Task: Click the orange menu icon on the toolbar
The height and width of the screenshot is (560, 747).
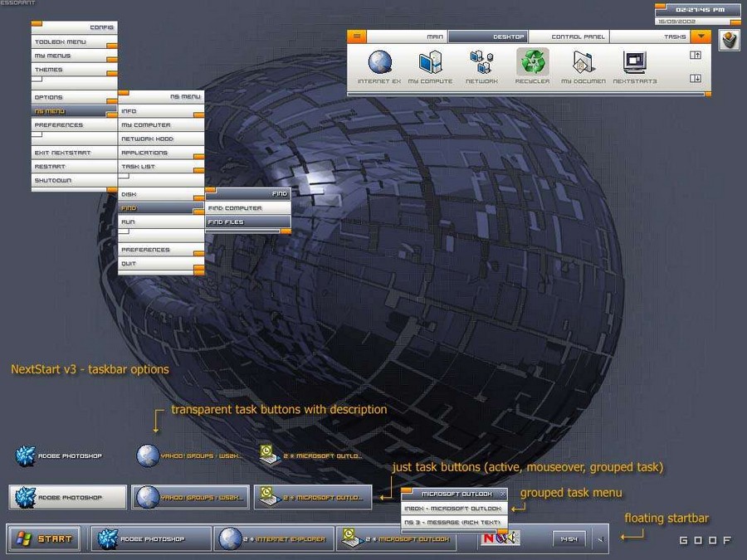Action: point(358,36)
